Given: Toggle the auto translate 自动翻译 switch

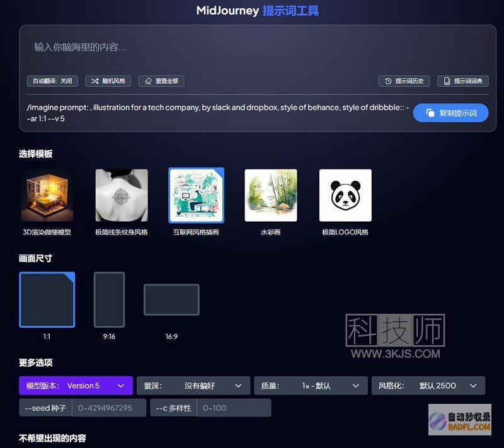Looking at the screenshot, I should [52, 81].
